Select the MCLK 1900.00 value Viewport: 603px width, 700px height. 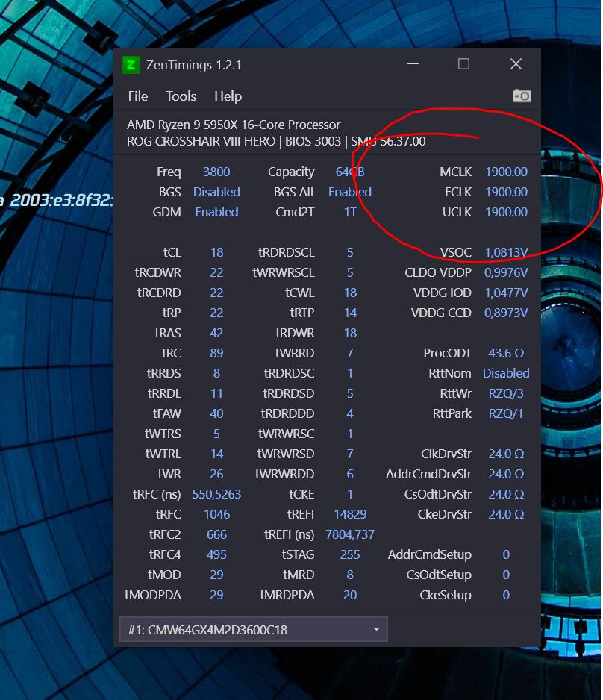pyautogui.click(x=506, y=172)
